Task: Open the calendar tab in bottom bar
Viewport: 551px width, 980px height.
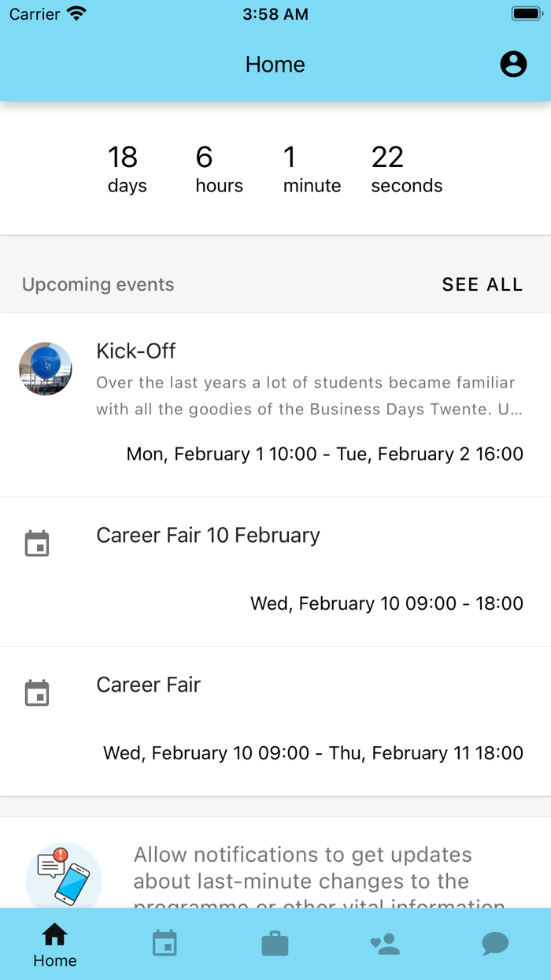Action: (x=165, y=943)
